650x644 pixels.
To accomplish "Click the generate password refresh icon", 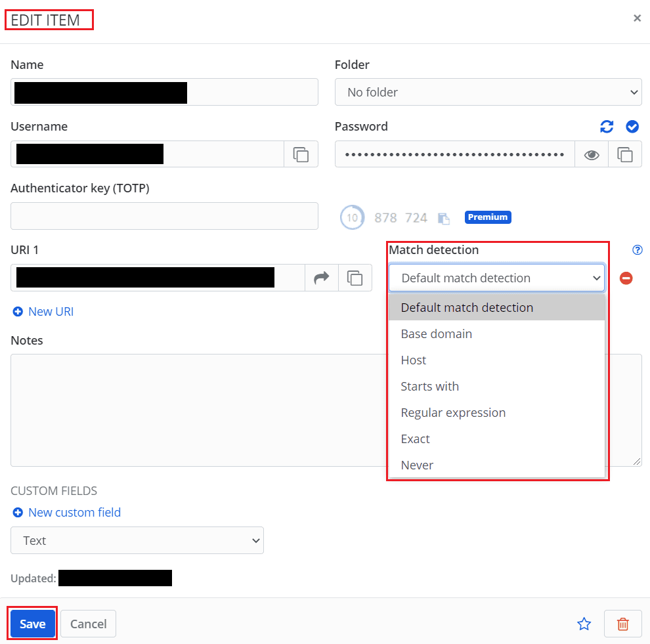I will coord(607,127).
